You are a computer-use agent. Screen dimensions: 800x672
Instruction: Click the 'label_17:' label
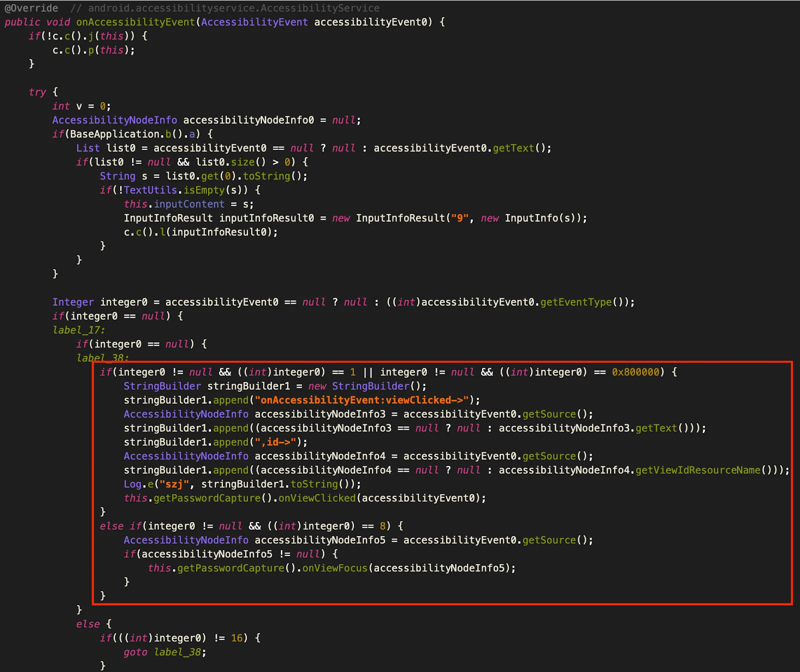coord(78,330)
